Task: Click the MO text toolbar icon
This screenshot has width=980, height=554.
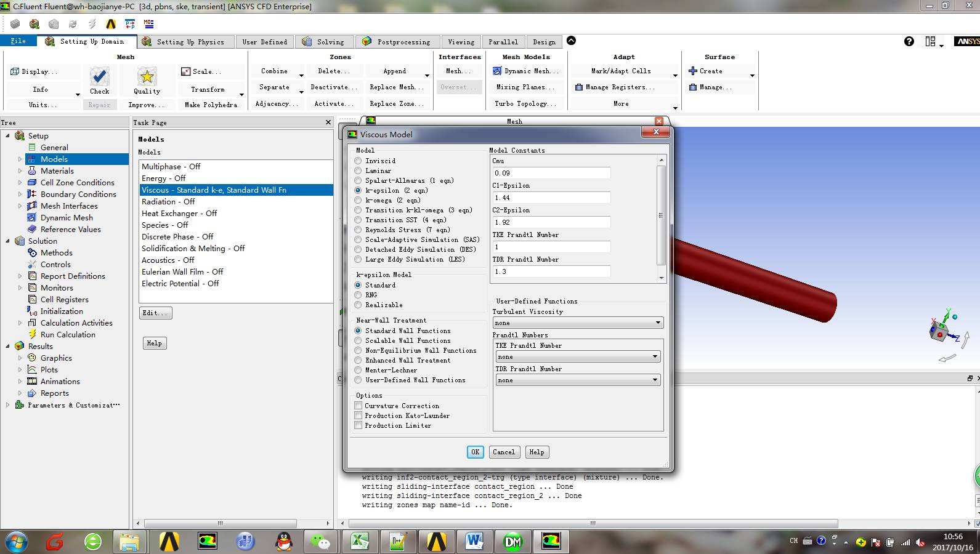Action: pos(149,24)
